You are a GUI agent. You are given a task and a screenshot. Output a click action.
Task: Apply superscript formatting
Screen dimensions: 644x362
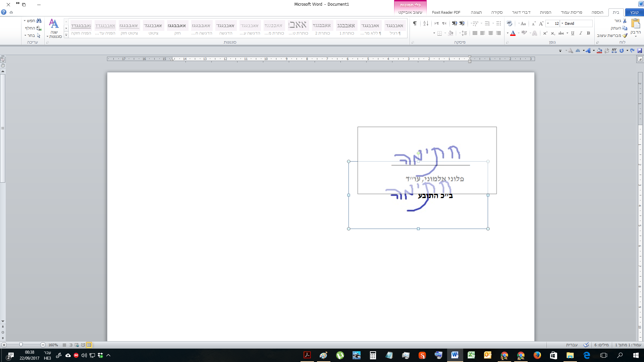pos(545,33)
